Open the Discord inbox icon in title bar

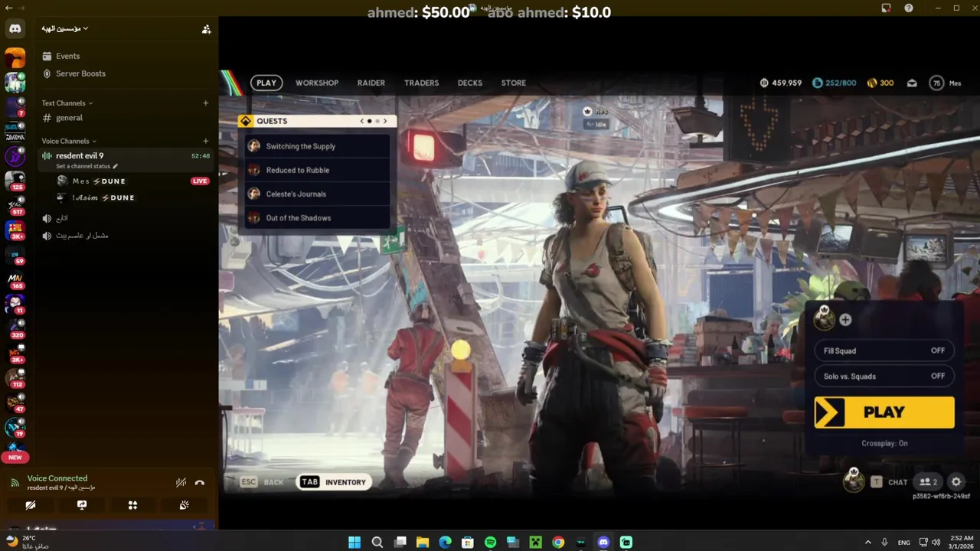pos(886,8)
